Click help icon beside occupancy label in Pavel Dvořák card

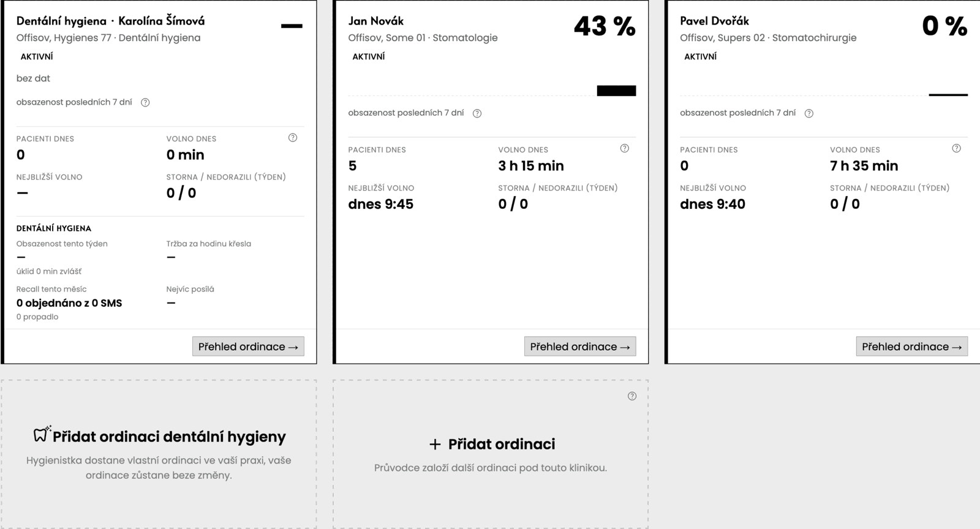coord(809,113)
